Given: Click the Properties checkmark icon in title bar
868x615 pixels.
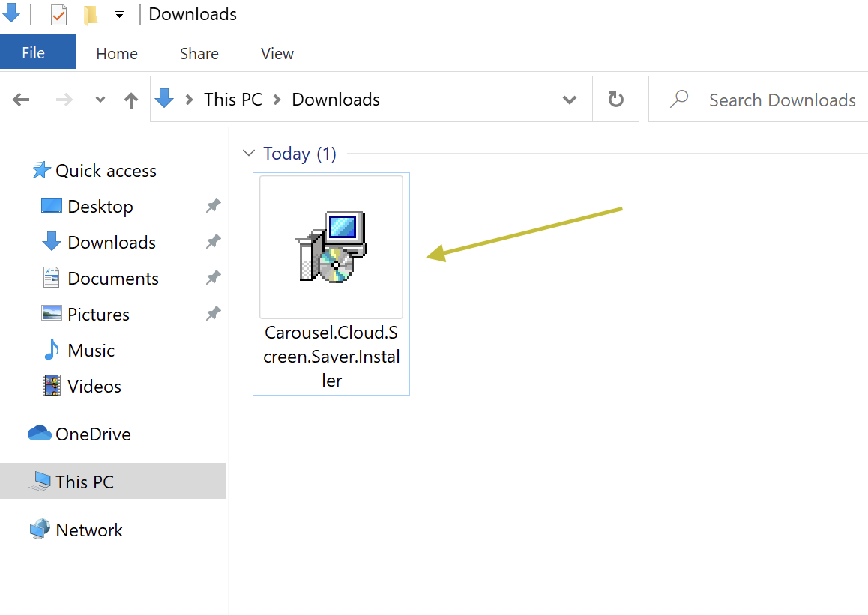Looking at the screenshot, I should click(58, 15).
